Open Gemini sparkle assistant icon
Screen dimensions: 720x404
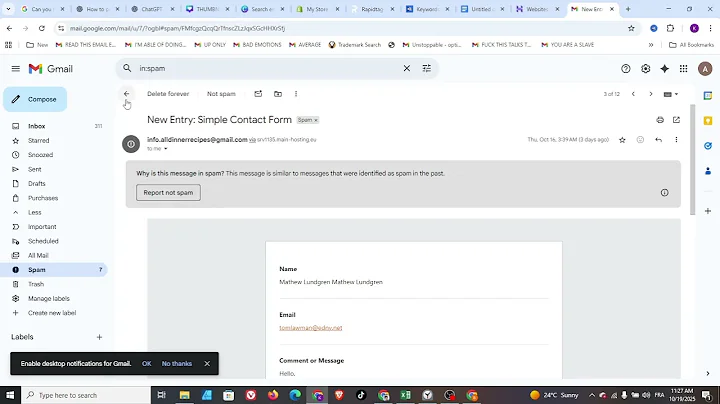[664, 68]
